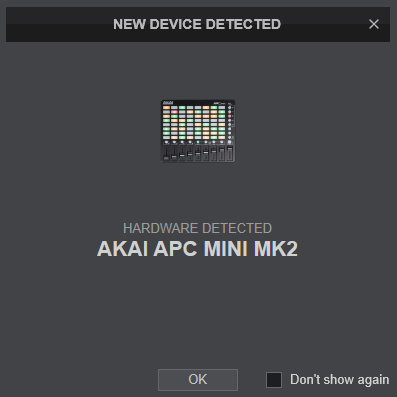Click the square shift button beside the track buttons
Viewport: 397px width, 397px height.
pyautogui.click(x=229, y=142)
